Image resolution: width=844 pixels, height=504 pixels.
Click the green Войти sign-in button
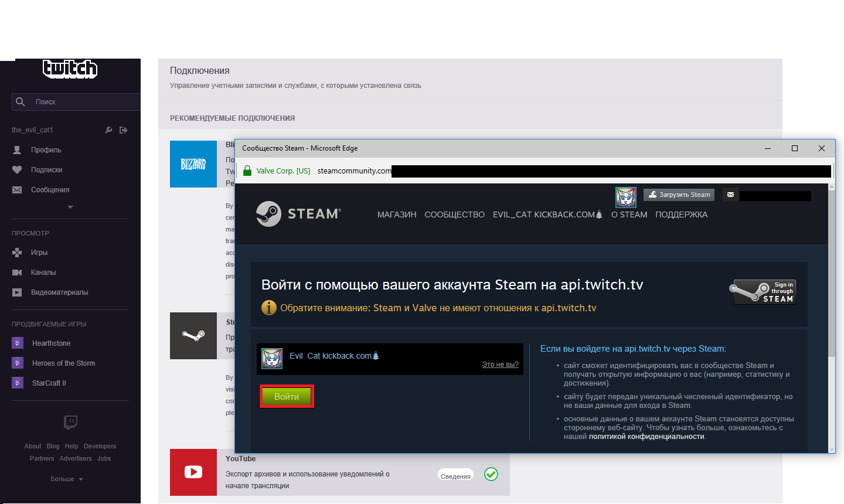tap(287, 397)
